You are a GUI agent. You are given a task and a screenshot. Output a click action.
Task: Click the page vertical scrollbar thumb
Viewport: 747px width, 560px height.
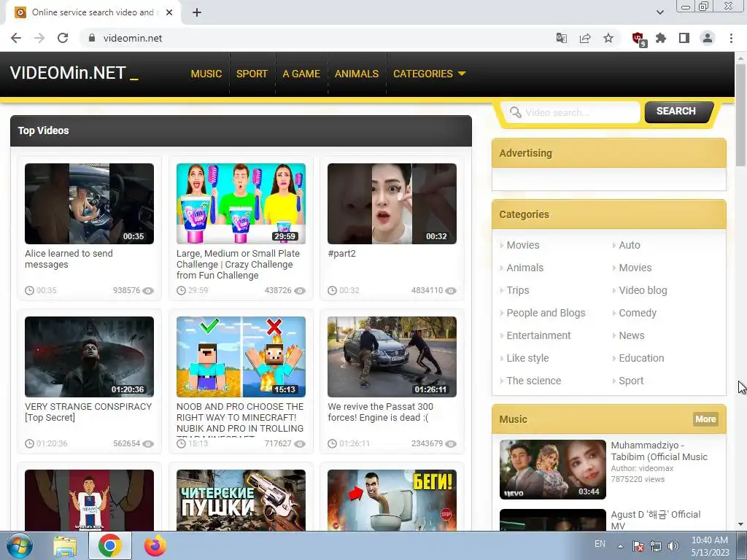click(740, 114)
